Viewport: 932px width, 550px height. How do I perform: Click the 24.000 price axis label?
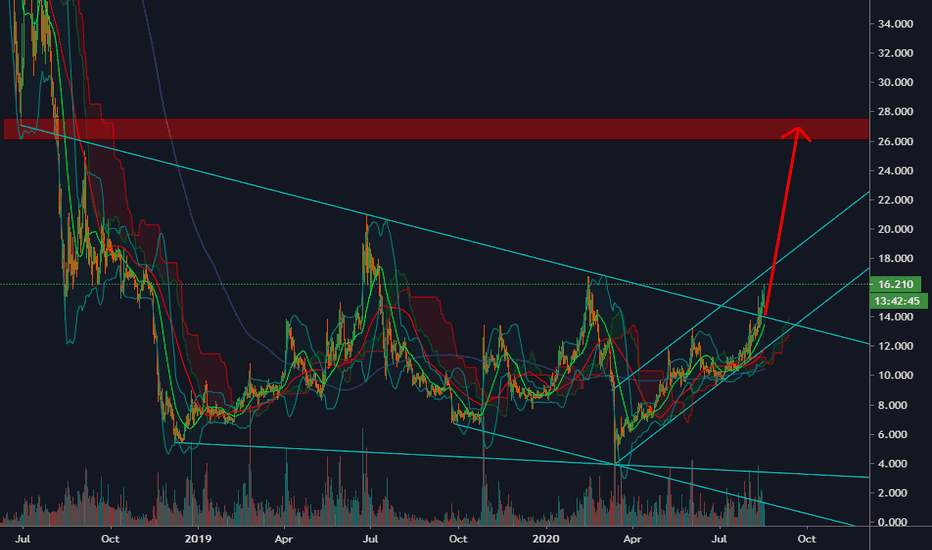pos(895,171)
